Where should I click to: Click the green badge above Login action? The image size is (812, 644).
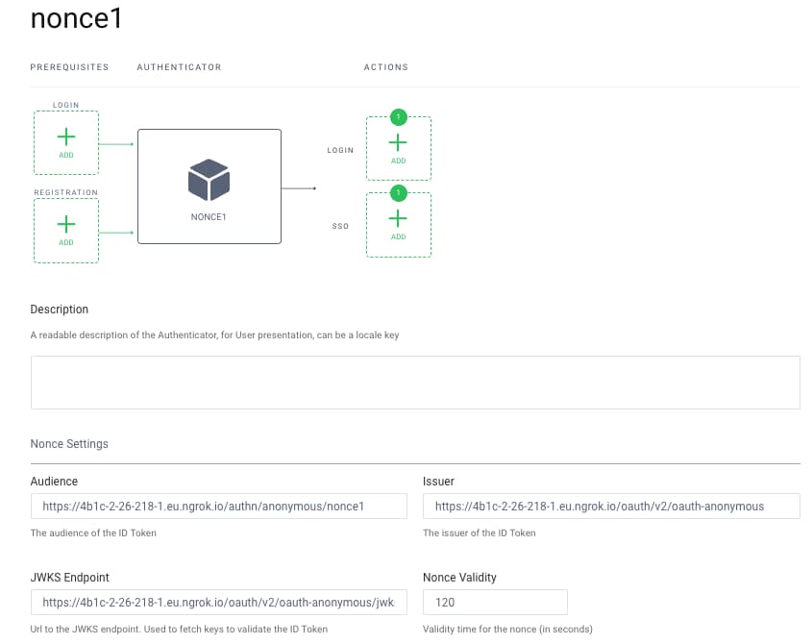399,117
